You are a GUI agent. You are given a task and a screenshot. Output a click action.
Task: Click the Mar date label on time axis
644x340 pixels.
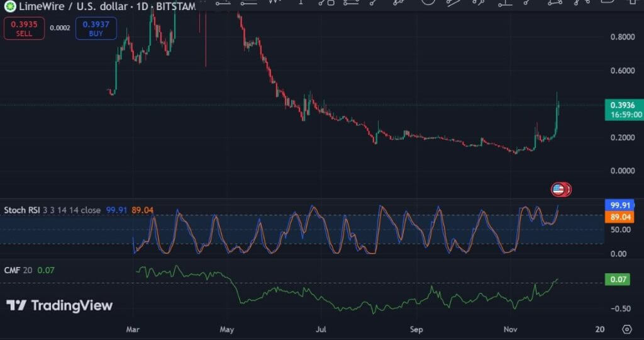(133, 329)
